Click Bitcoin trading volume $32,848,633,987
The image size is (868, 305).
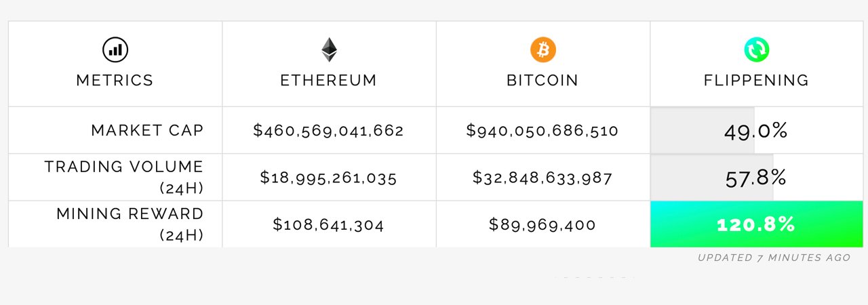542,178
